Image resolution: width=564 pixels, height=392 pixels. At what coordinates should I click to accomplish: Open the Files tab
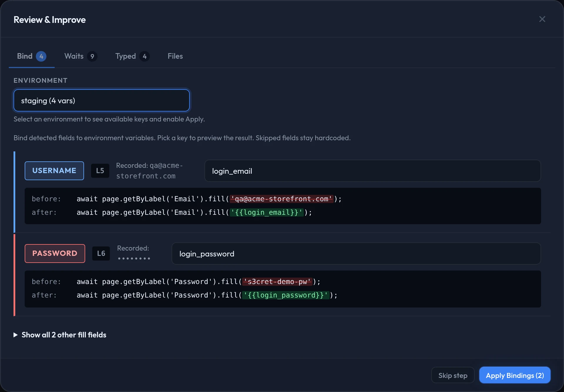point(175,56)
